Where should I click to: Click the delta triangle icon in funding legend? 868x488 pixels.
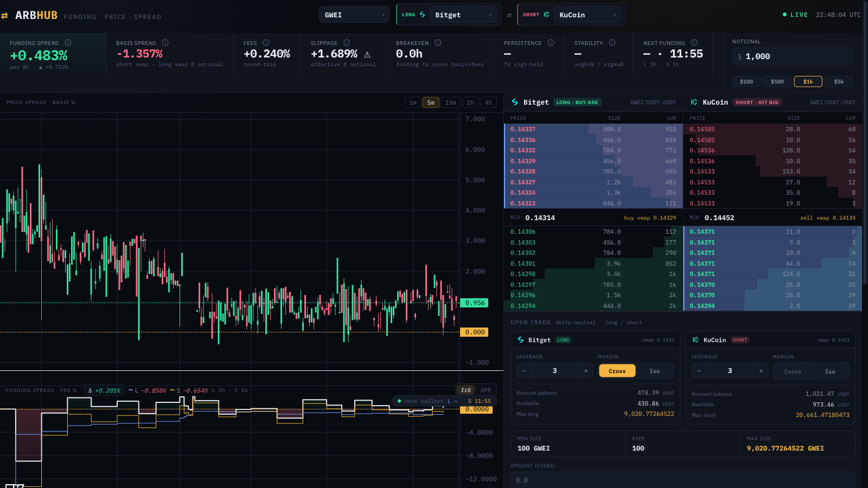pos(90,390)
